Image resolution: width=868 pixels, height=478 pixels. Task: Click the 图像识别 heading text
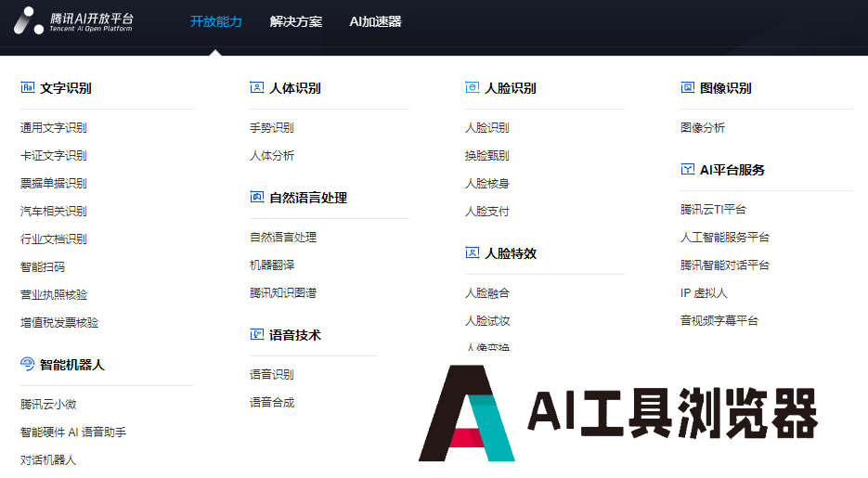tap(726, 88)
